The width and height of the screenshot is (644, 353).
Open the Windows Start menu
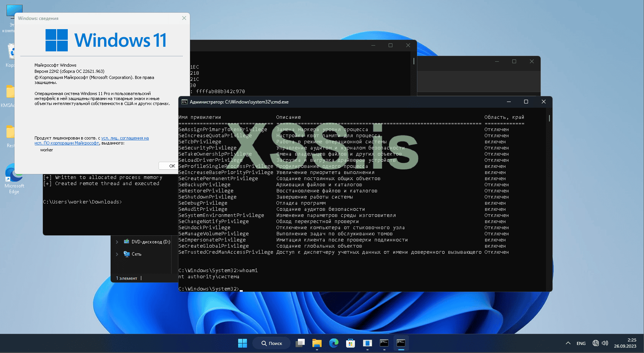coord(242,343)
